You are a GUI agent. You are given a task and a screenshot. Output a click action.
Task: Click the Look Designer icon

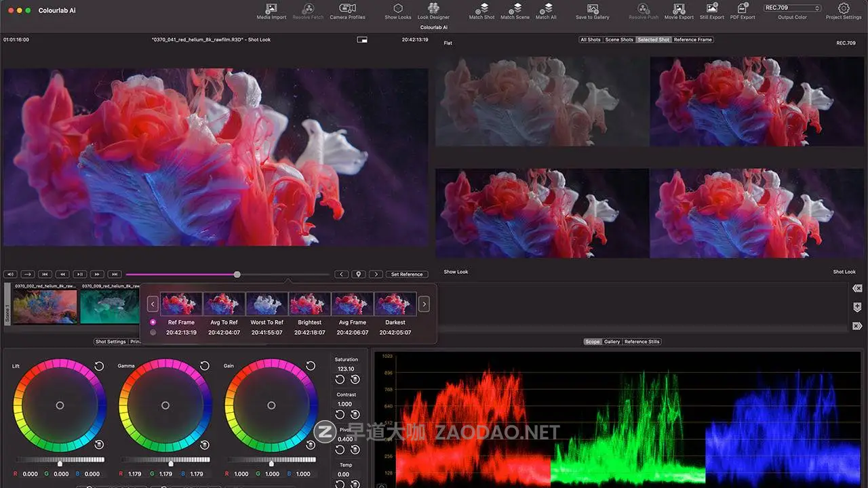(x=433, y=9)
